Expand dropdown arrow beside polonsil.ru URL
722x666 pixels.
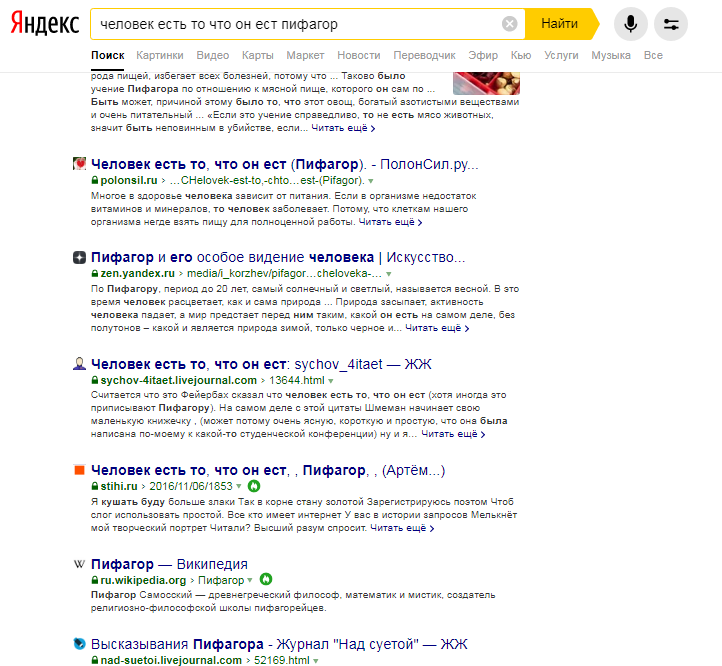point(370,180)
